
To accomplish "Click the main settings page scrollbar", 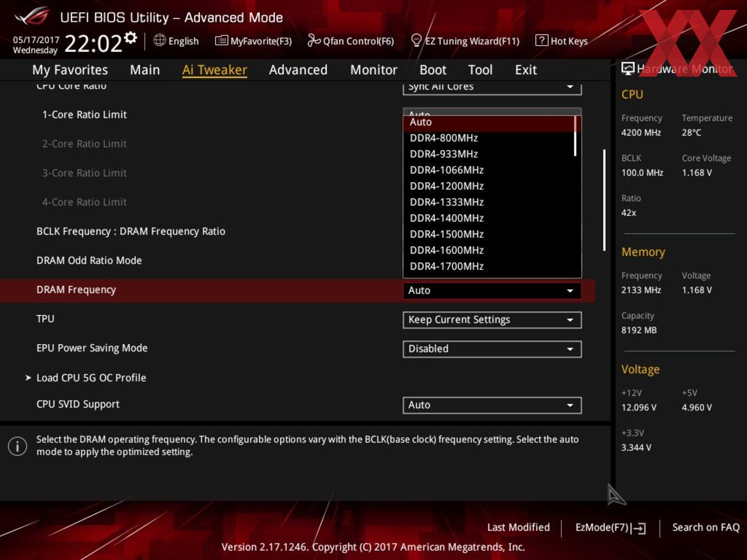I will (604, 200).
